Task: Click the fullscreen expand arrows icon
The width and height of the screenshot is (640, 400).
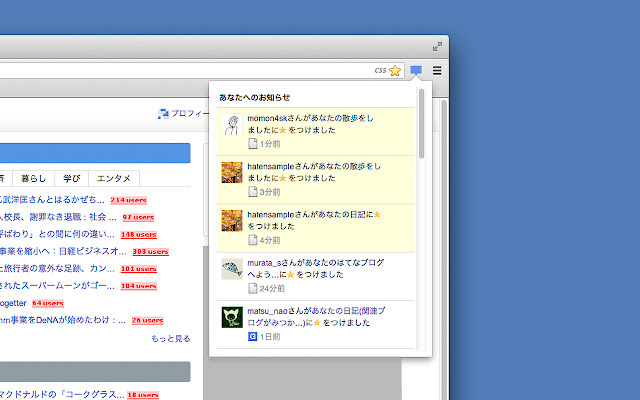Action: point(437,46)
